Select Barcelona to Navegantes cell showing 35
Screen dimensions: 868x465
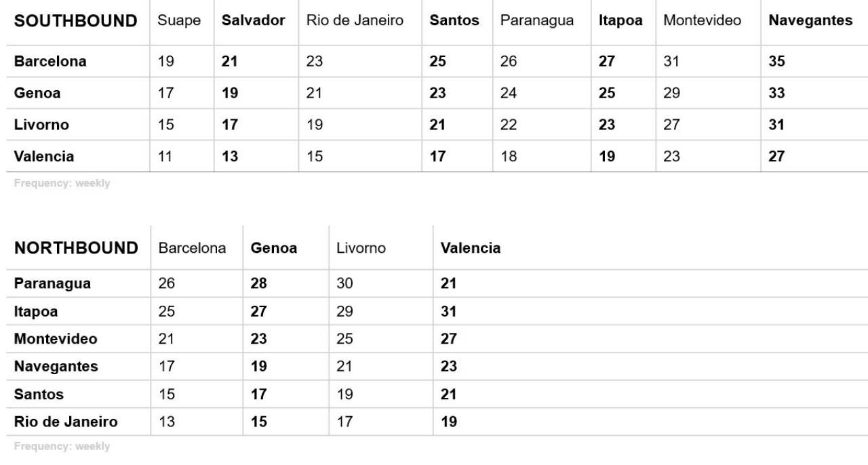776,61
